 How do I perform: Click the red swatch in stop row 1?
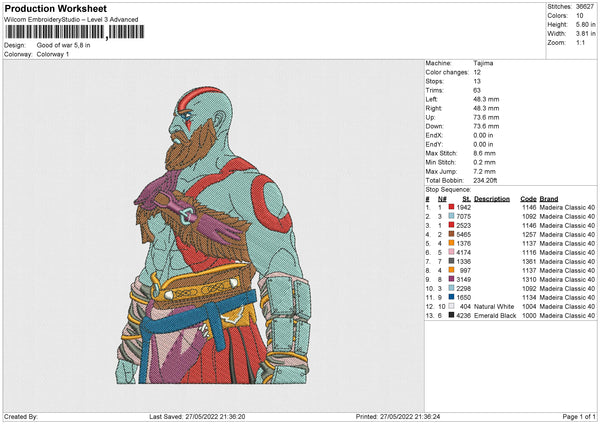click(x=452, y=207)
